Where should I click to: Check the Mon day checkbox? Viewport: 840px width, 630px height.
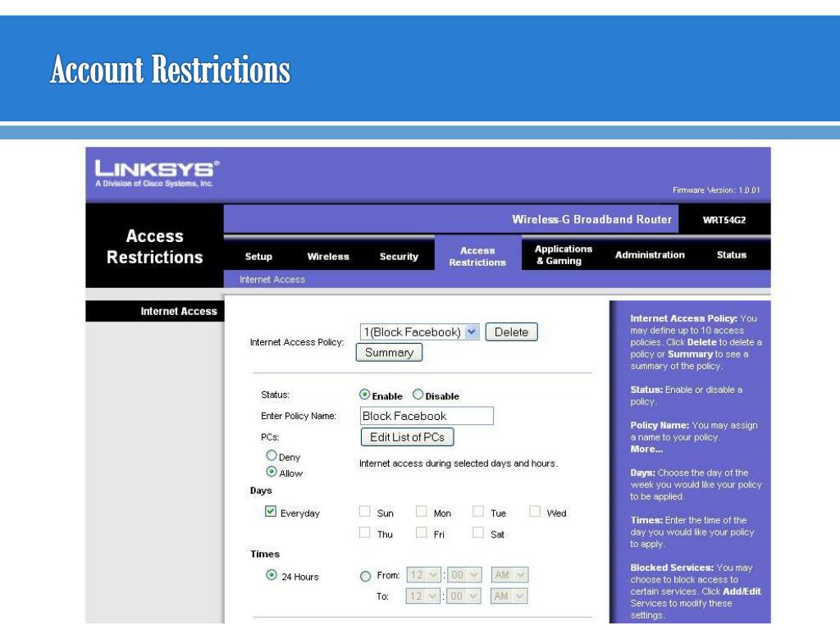pyautogui.click(x=422, y=511)
